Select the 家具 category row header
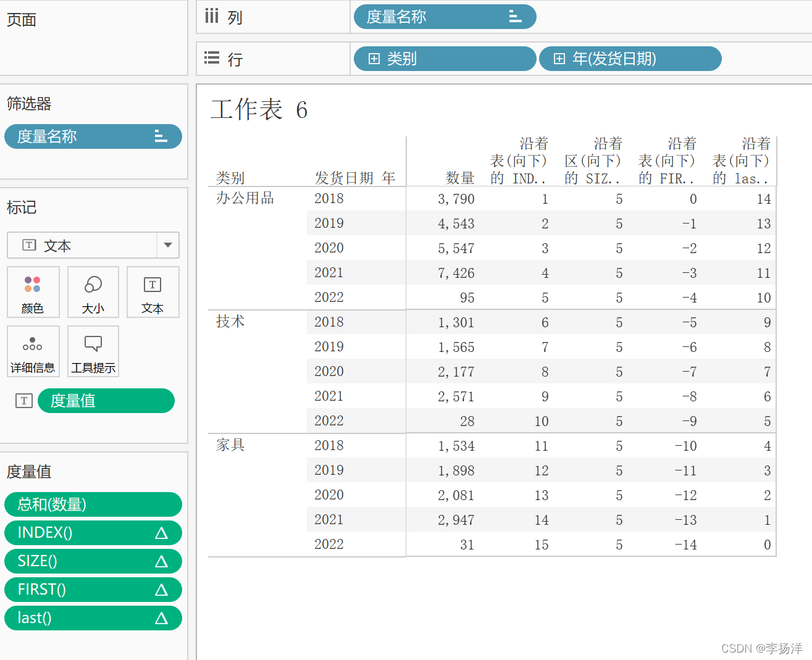Viewport: 812px width, 660px height. [x=230, y=445]
